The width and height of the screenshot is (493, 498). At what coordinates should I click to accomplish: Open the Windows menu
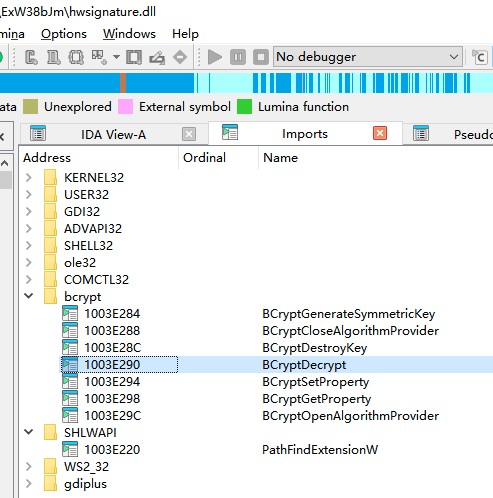(x=129, y=34)
